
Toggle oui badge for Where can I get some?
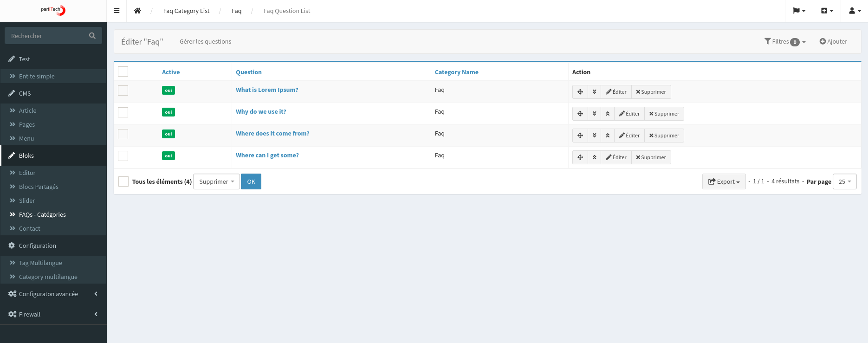pos(168,156)
